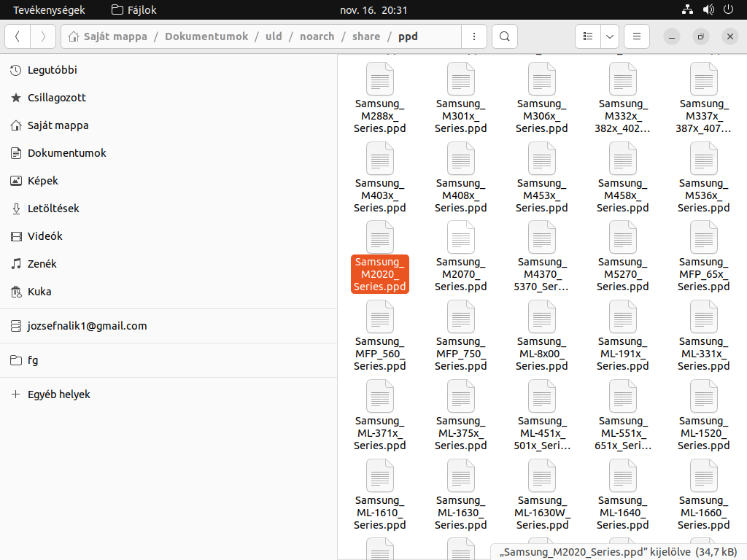The width and height of the screenshot is (747, 560).
Task: Open the power menu icon
Action: pos(729,9)
